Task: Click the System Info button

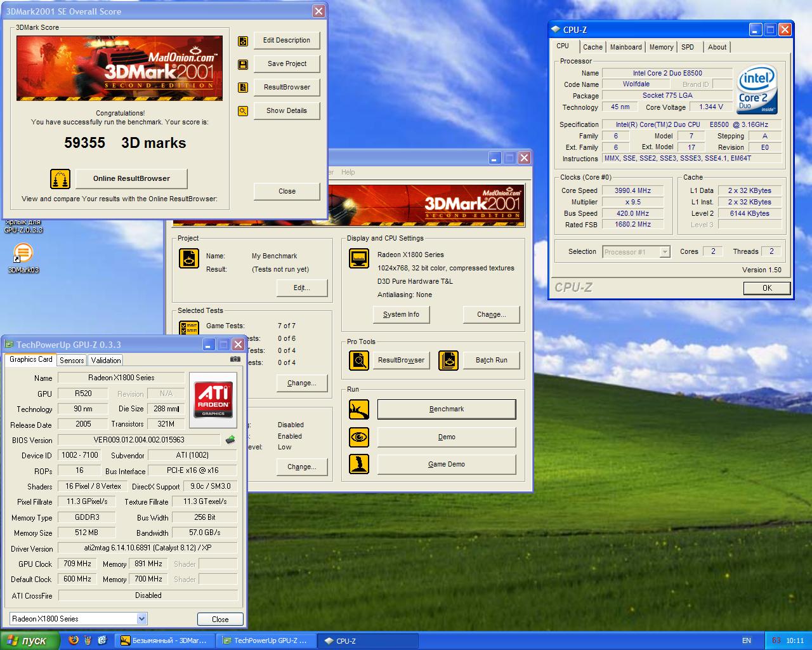Action: 401,315
